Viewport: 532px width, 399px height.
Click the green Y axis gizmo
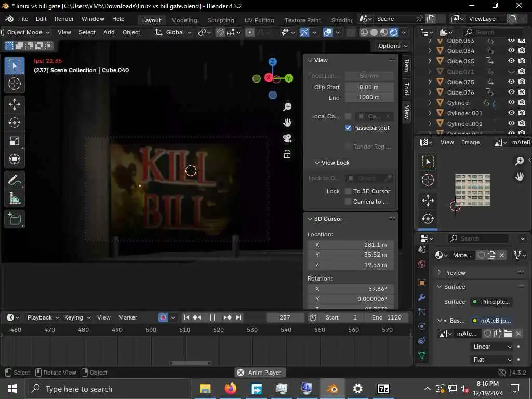pos(289,78)
